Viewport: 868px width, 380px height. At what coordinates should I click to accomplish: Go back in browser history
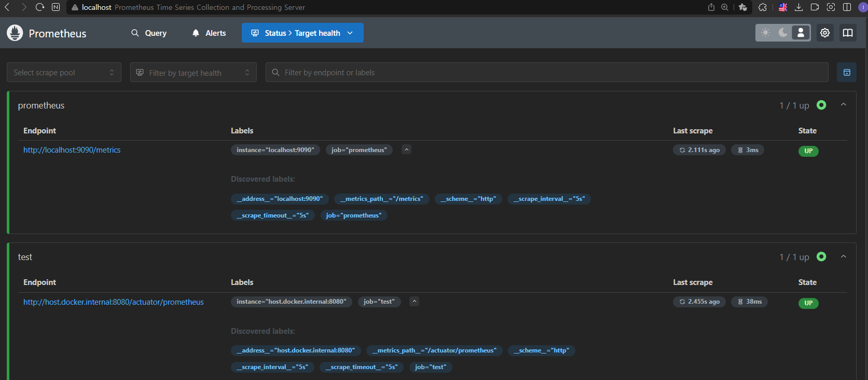click(x=8, y=7)
